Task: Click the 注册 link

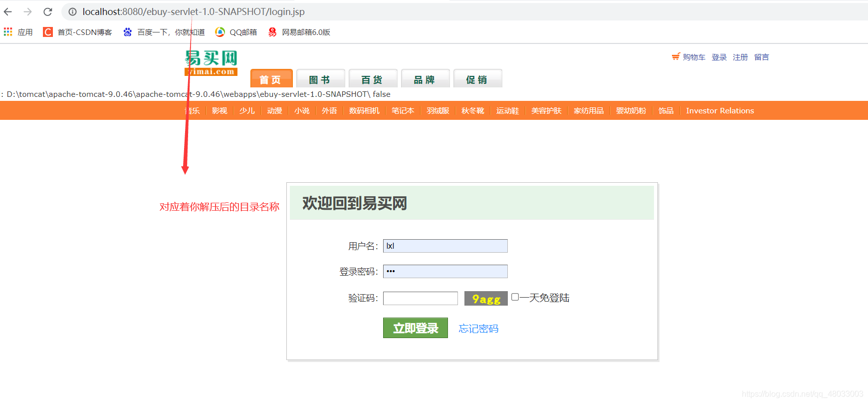Action: click(740, 57)
